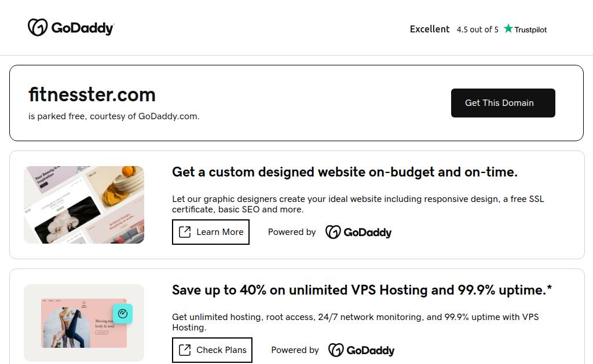Click the green Trustpilot star icon
Image resolution: width=593 pixels, height=364 pixels.
click(508, 29)
